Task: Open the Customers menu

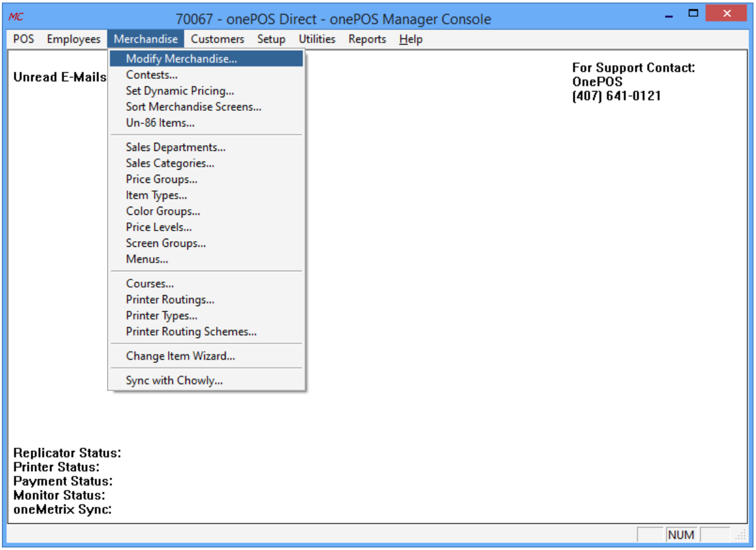Action: [x=217, y=39]
